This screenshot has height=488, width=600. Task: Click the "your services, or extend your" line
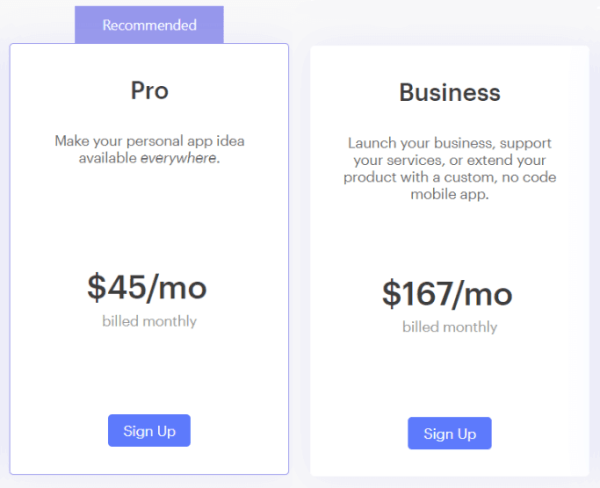click(x=449, y=160)
